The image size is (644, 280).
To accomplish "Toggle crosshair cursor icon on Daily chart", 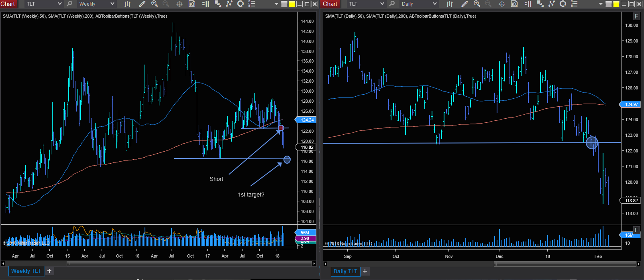I will tap(502, 4).
